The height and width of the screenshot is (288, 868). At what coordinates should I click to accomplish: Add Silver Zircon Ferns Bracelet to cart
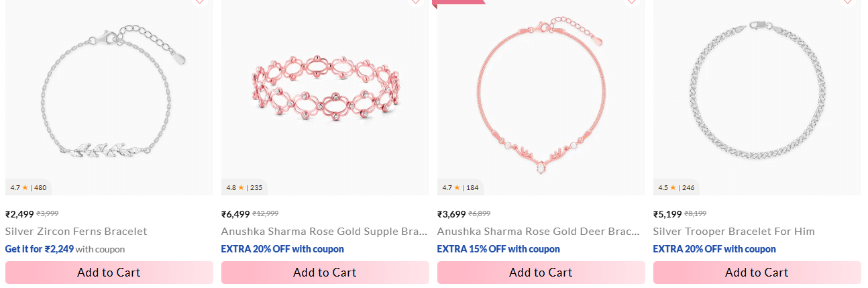tap(109, 273)
